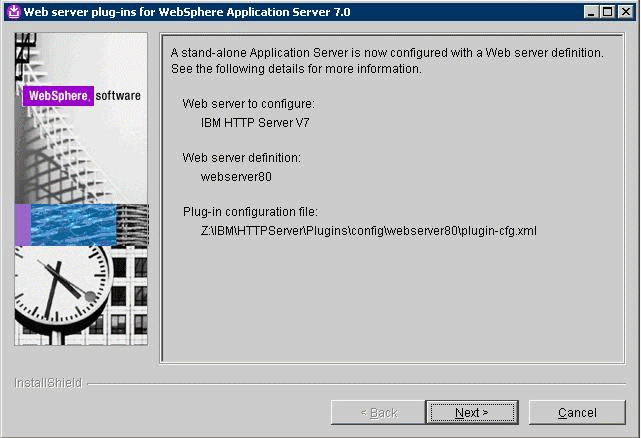Click the window title text
The image size is (641, 438).
click(x=187, y=12)
